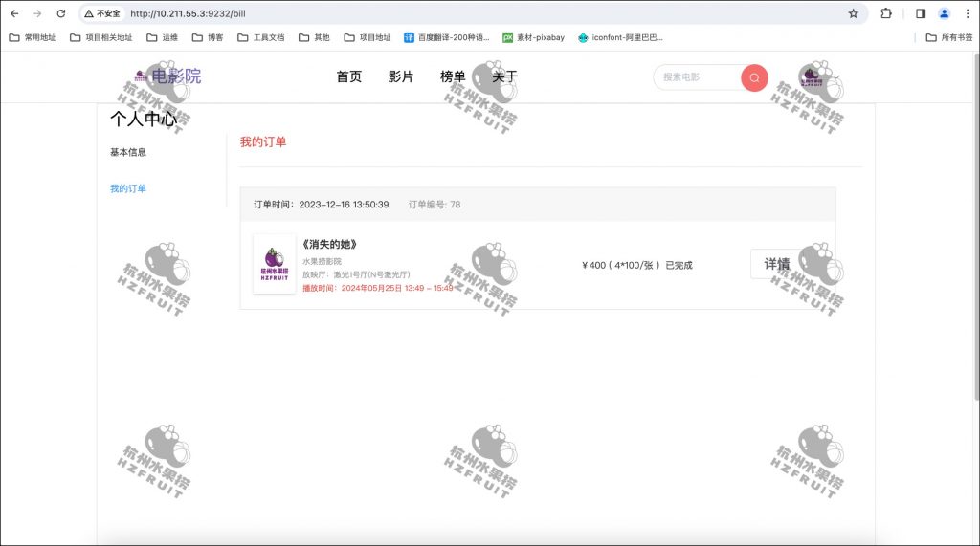Open the 榜单 nav item
Viewport: 980px width, 546px height.
pyautogui.click(x=453, y=76)
